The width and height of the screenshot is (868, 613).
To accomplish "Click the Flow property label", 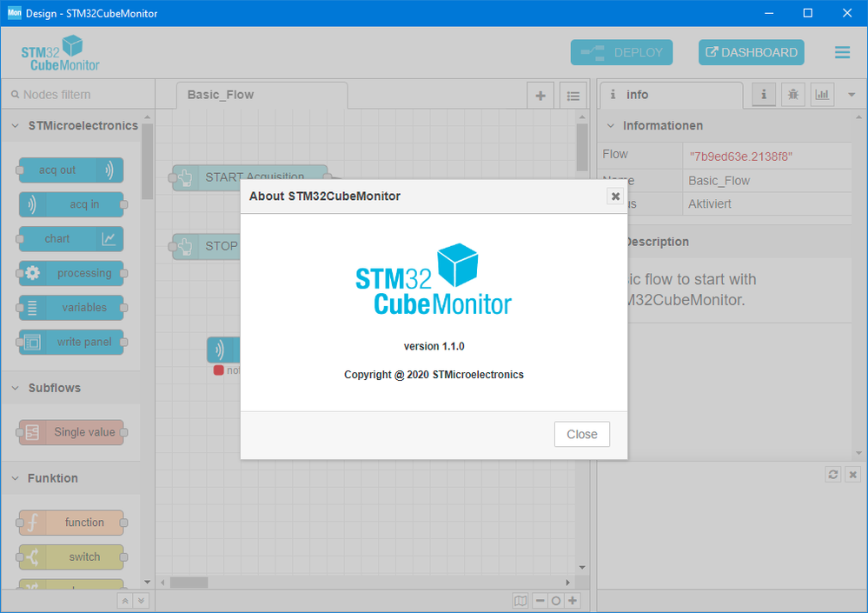I will click(x=615, y=154).
